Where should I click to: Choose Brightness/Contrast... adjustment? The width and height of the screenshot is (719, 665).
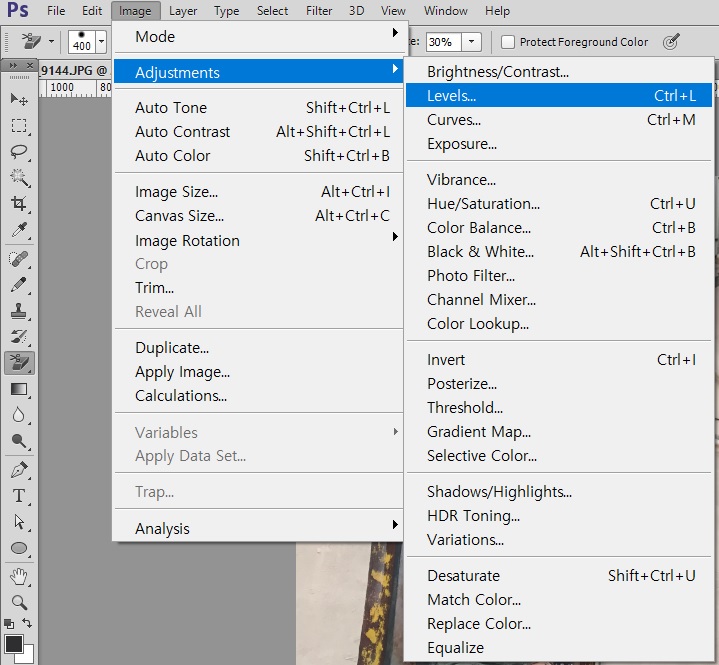[x=559, y=72]
